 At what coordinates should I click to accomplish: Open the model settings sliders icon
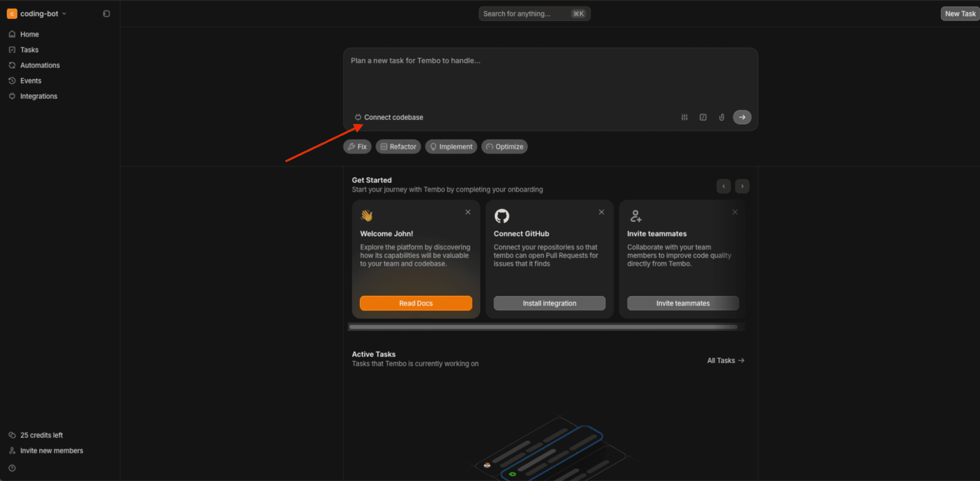click(684, 117)
